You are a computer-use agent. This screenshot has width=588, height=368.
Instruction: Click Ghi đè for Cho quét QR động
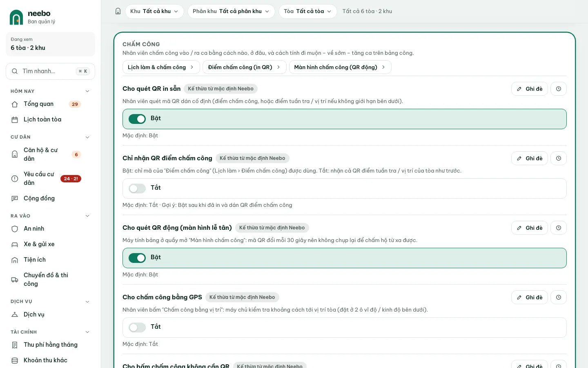(x=530, y=228)
